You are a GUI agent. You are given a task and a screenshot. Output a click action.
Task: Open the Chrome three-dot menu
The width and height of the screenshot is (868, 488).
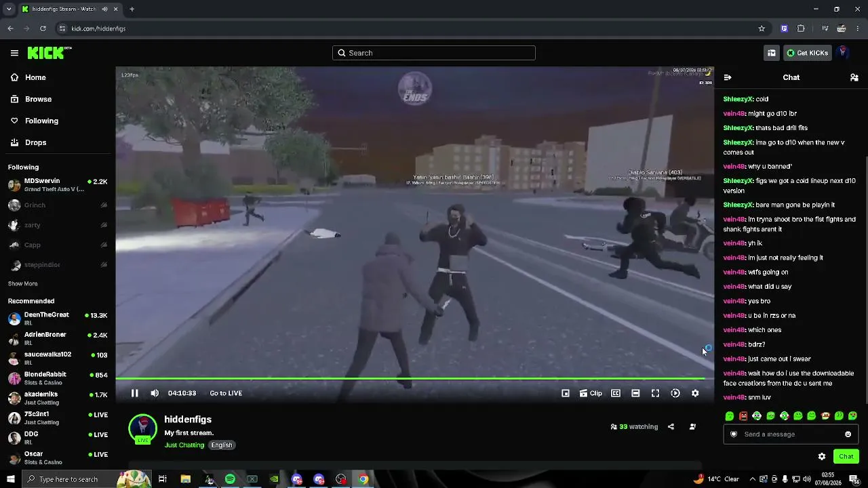pyautogui.click(x=858, y=28)
